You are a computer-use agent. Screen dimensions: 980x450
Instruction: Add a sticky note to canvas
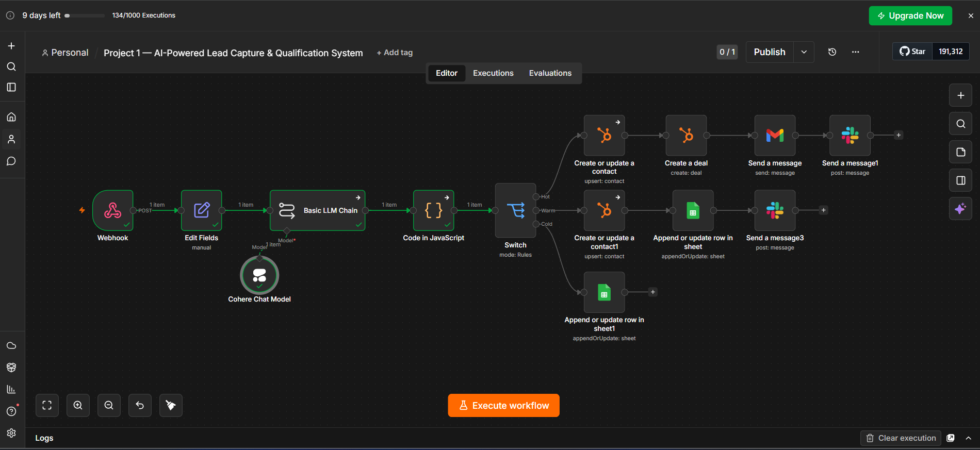coord(960,152)
